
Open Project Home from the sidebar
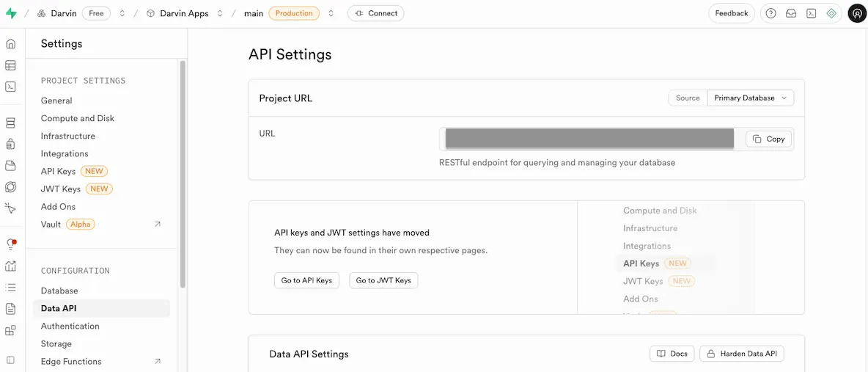click(10, 44)
